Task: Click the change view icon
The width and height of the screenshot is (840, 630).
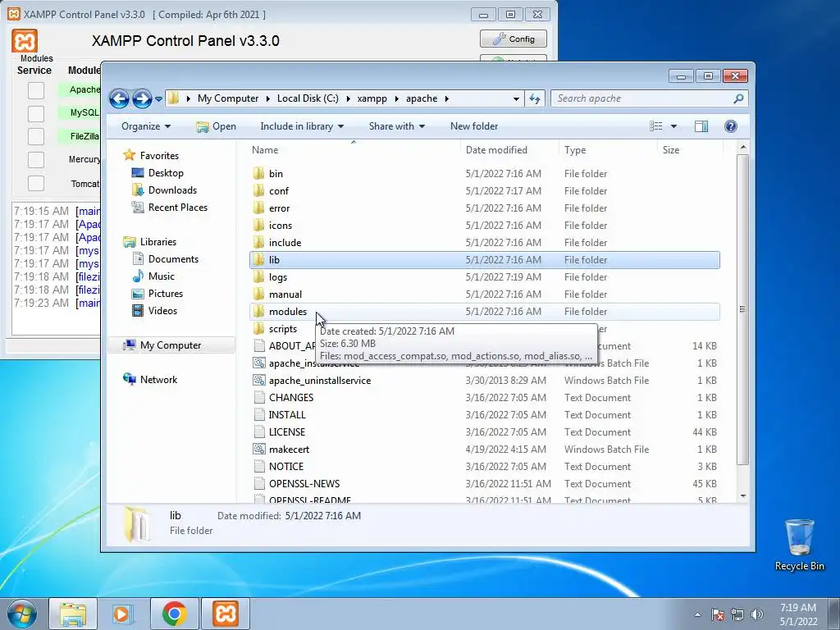Action: pyautogui.click(x=656, y=126)
